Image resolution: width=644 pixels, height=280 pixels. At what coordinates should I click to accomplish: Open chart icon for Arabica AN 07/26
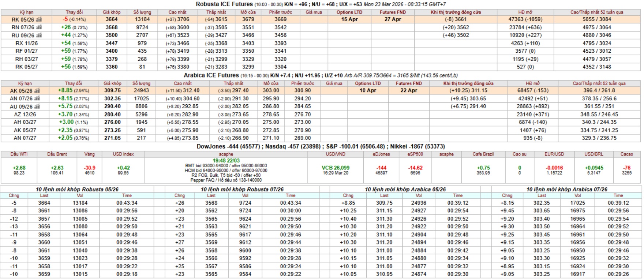[x=38, y=99]
